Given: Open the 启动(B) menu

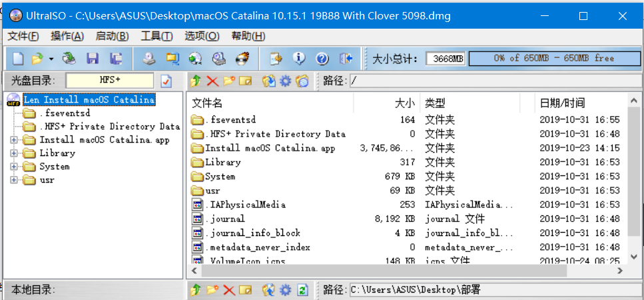Looking at the screenshot, I should (x=112, y=36).
